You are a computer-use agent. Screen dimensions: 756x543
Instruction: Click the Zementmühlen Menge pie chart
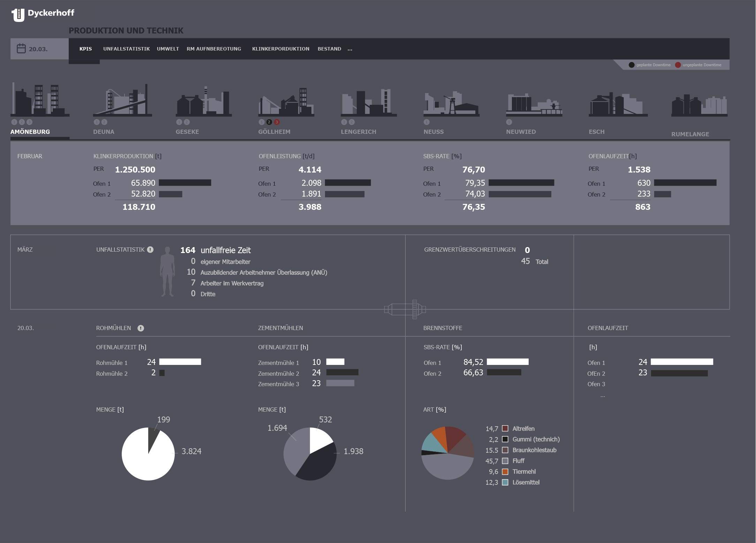[x=310, y=454]
